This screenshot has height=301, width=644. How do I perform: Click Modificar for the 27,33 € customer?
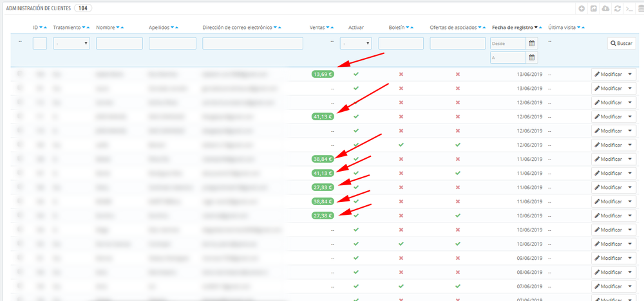click(609, 187)
